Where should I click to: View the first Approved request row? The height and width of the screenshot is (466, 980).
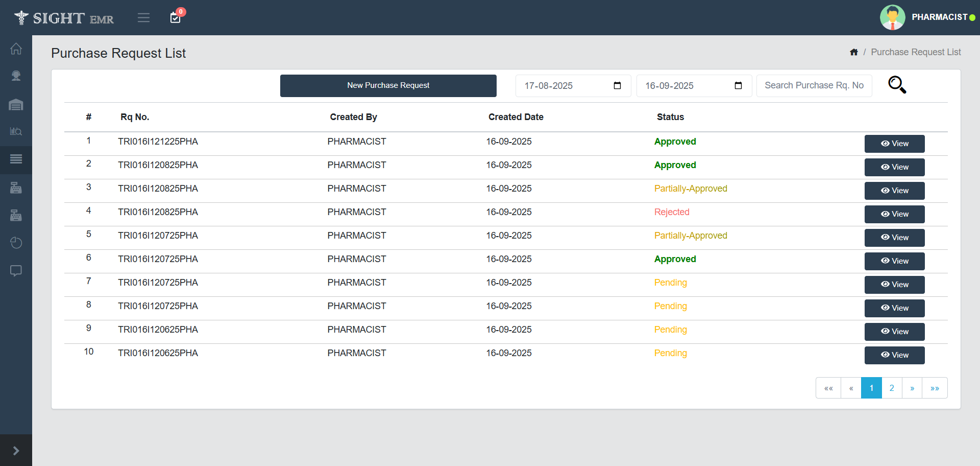894,144
